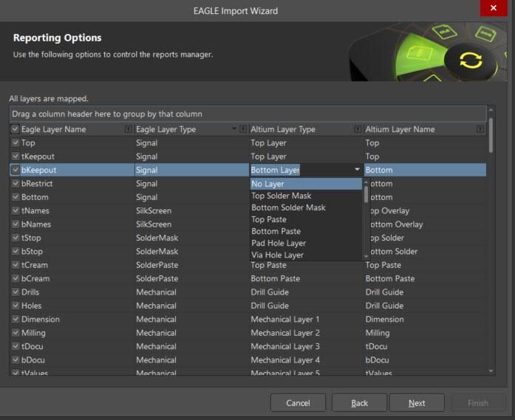Select the bNames layer row name
The height and width of the screenshot is (420, 515).
coord(36,224)
